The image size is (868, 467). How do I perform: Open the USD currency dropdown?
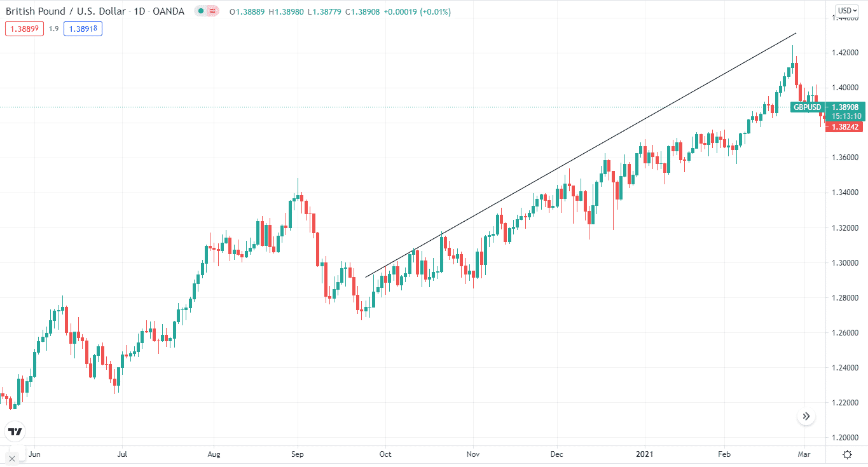point(847,10)
